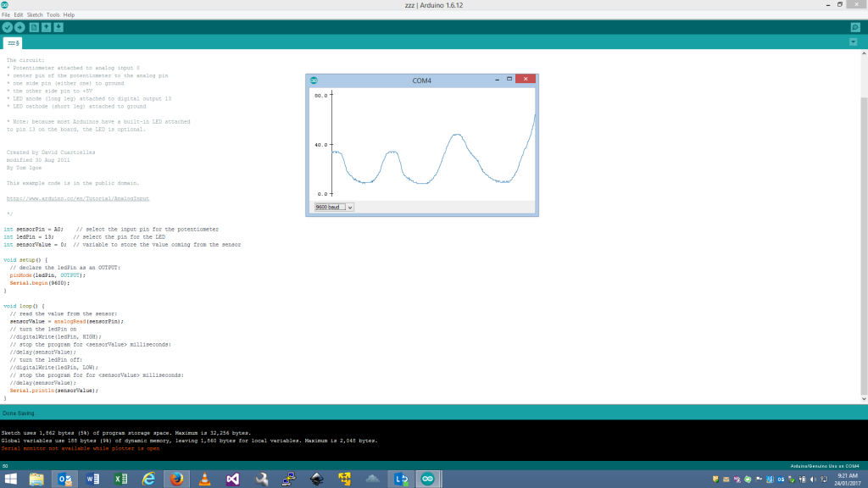Click the Serial.println(sensorValue) code line

53,391
